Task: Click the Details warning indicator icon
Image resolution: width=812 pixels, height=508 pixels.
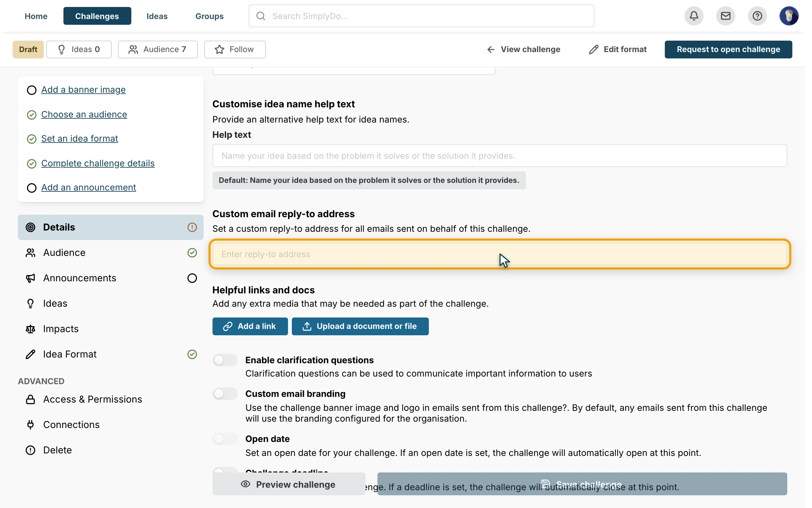Action: point(192,227)
